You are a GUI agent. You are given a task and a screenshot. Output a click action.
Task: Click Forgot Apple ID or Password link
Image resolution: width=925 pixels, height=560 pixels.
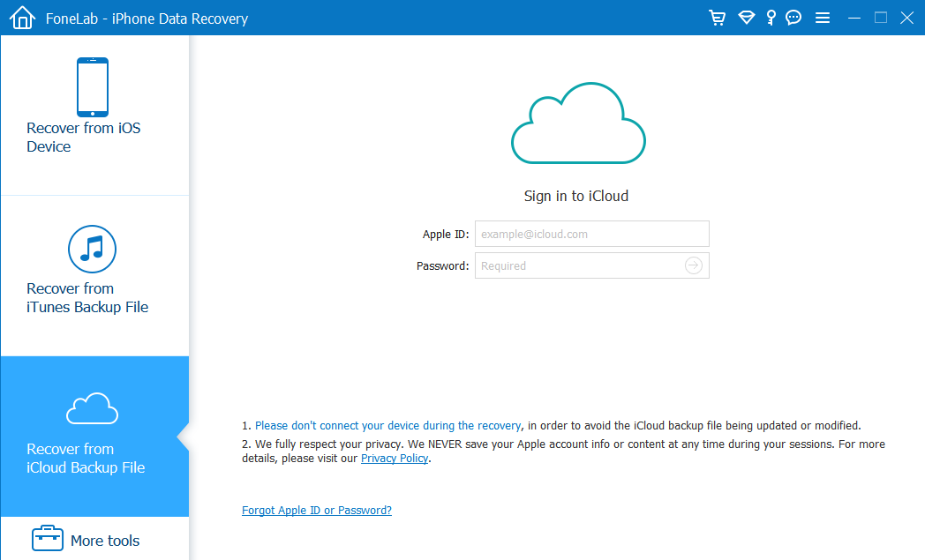coord(317,511)
